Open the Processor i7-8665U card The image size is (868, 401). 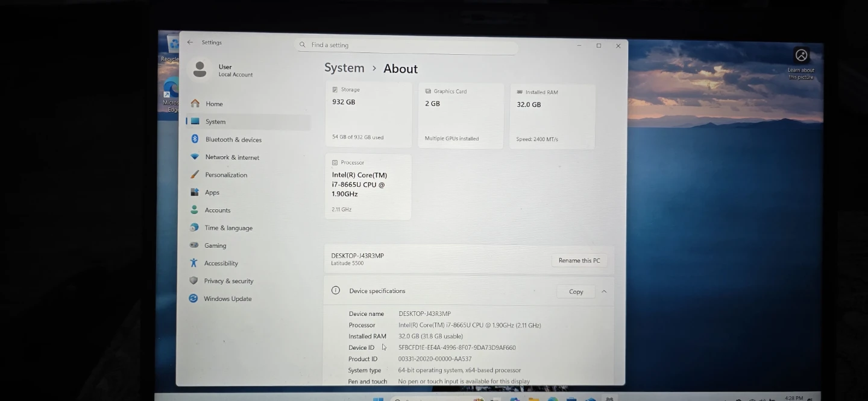(368, 187)
